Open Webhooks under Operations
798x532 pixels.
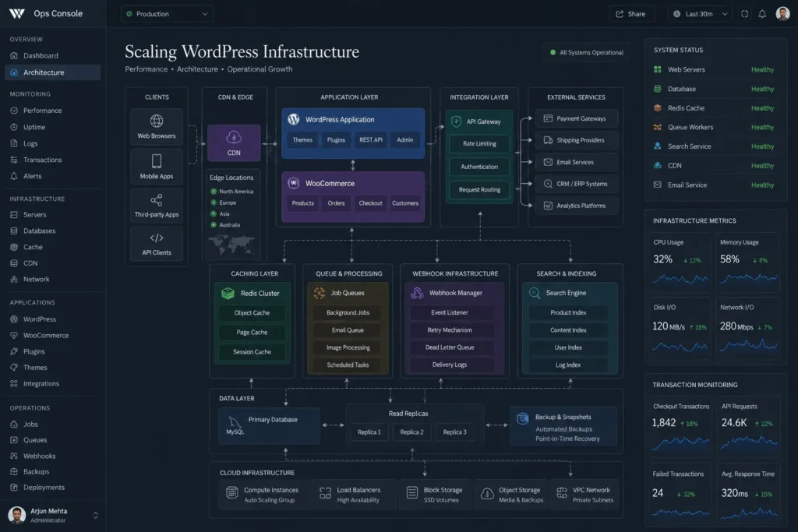pyautogui.click(x=52, y=456)
